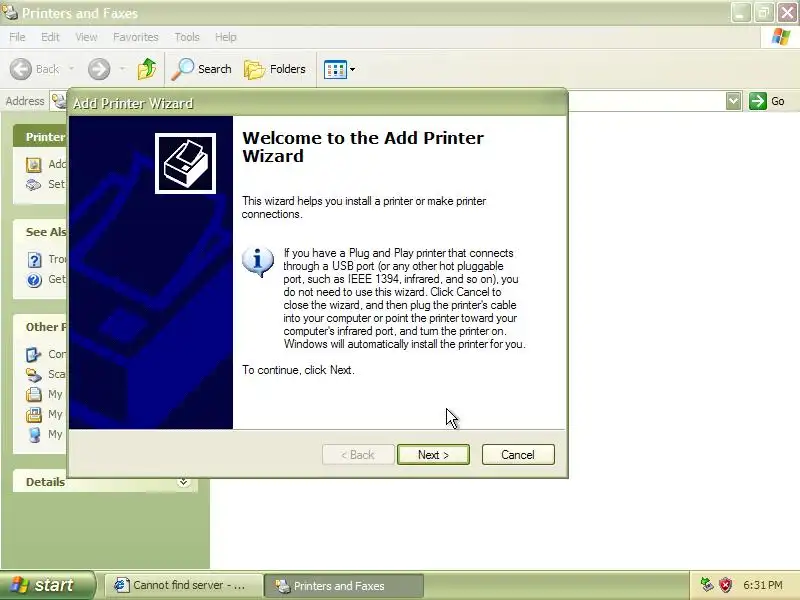Click the Back arrow toolbar icon
The height and width of the screenshot is (600, 800).
21,69
